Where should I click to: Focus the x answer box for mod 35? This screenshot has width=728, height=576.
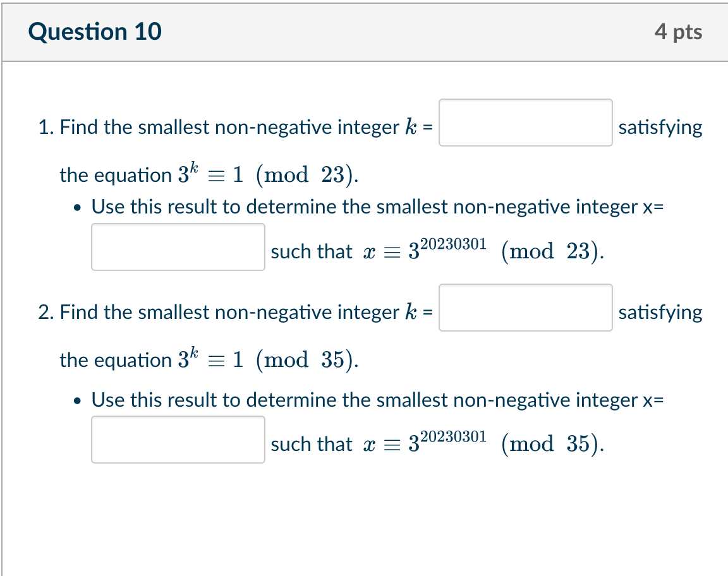[178, 440]
